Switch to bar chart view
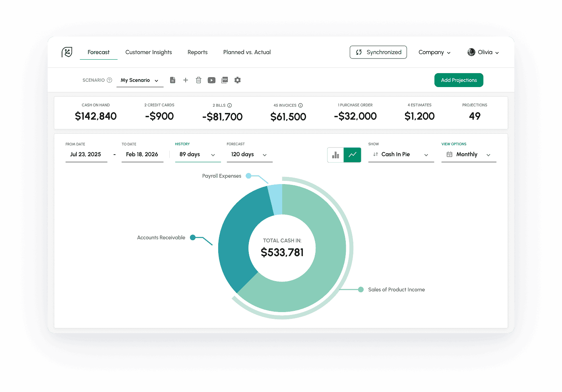 pos(335,155)
